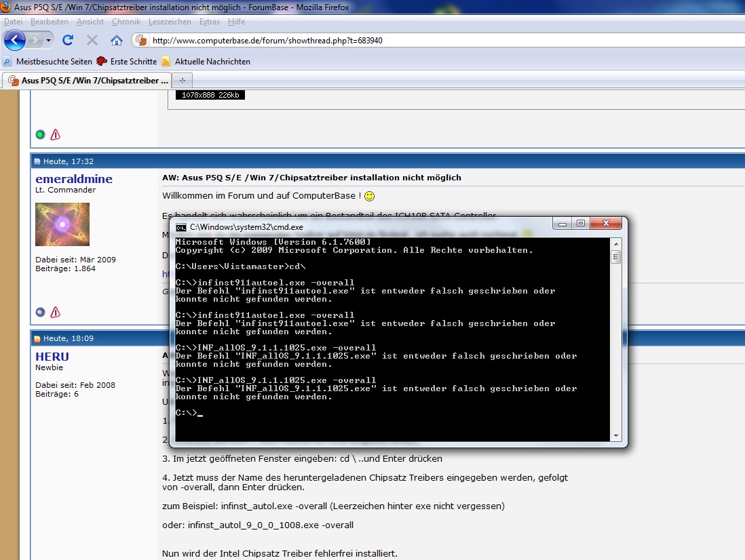Click emeraldmine's avatar image
Viewport: 745px width, 560px height.
(x=62, y=224)
